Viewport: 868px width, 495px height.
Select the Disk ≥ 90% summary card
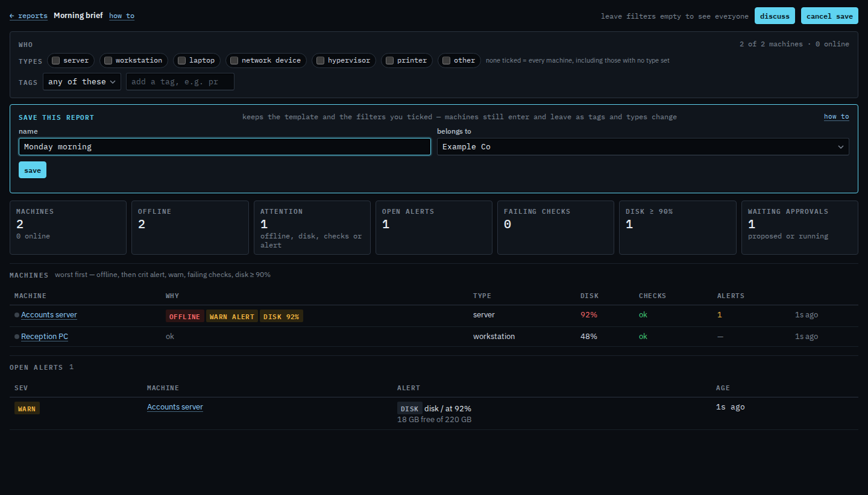tap(678, 228)
